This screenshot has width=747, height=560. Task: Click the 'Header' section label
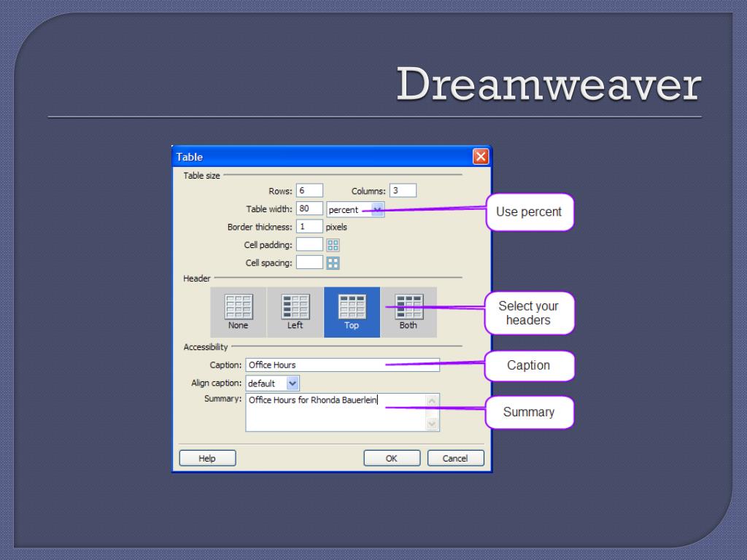[x=197, y=279]
